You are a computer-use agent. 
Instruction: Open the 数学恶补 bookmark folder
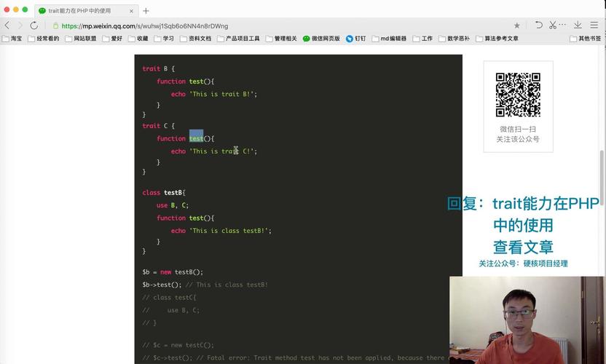(454, 39)
